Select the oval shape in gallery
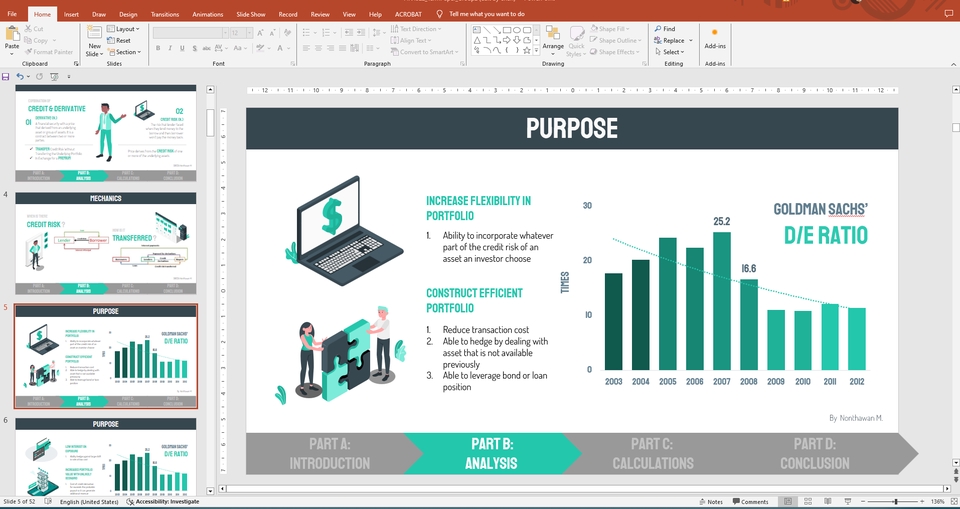The height and width of the screenshot is (509, 960). point(517,29)
